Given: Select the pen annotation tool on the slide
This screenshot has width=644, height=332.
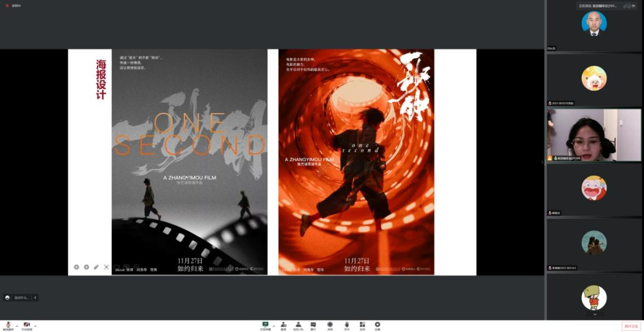Looking at the screenshot, I should point(96,267).
